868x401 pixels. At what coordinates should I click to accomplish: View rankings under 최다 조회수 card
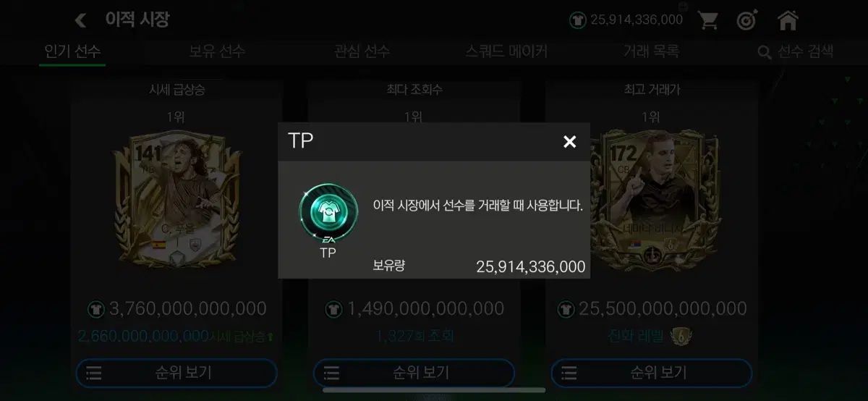[414, 373]
